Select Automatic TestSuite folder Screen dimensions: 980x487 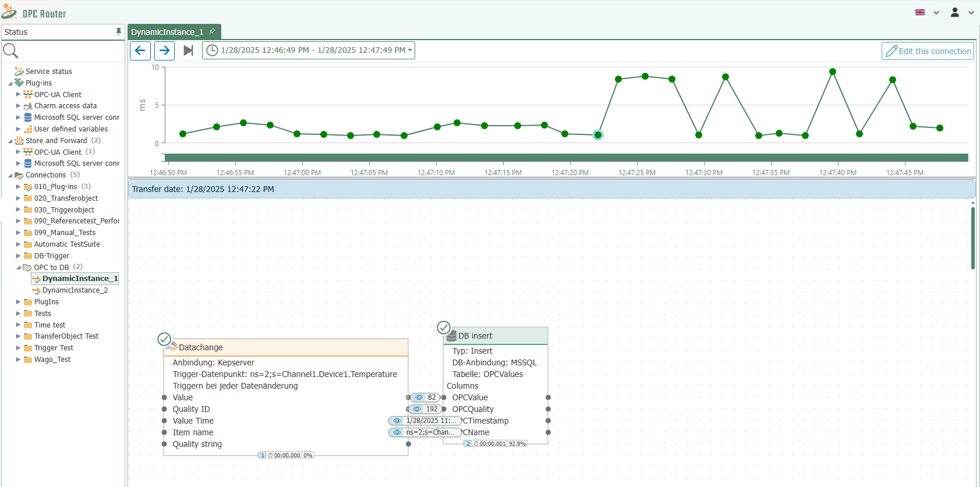click(x=67, y=244)
